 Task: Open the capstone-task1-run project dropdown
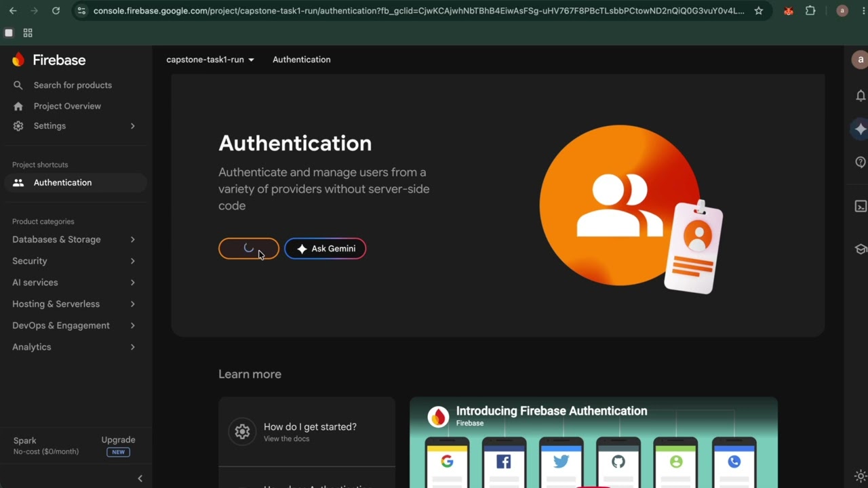tap(210, 60)
